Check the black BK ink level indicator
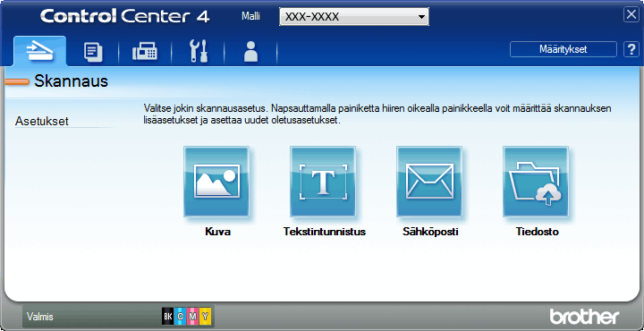644x331 pixels. (167, 316)
